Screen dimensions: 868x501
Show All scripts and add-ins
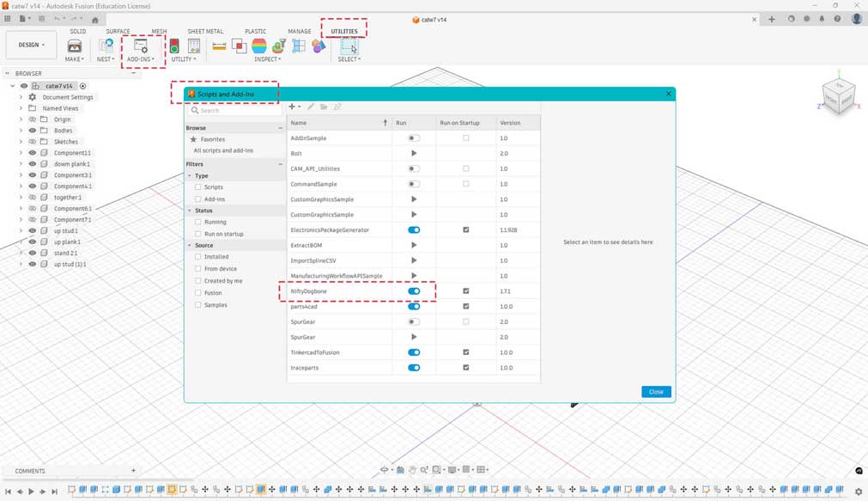[x=223, y=150]
